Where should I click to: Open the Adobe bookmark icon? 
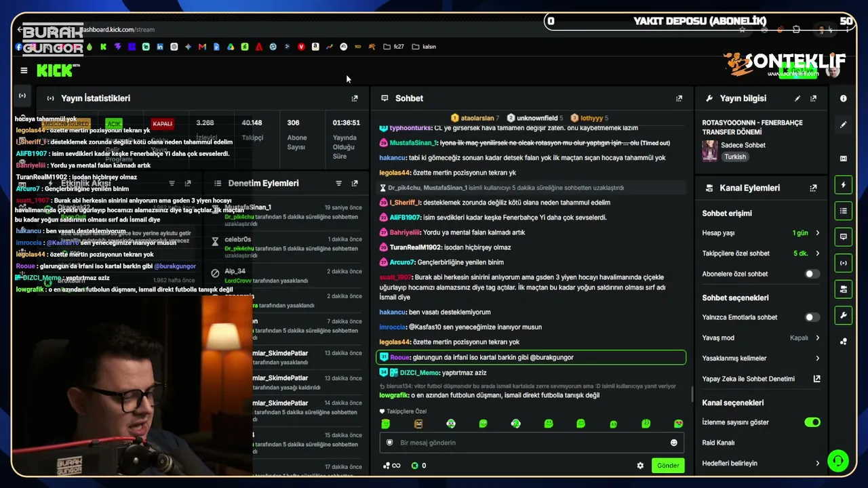coord(259,47)
